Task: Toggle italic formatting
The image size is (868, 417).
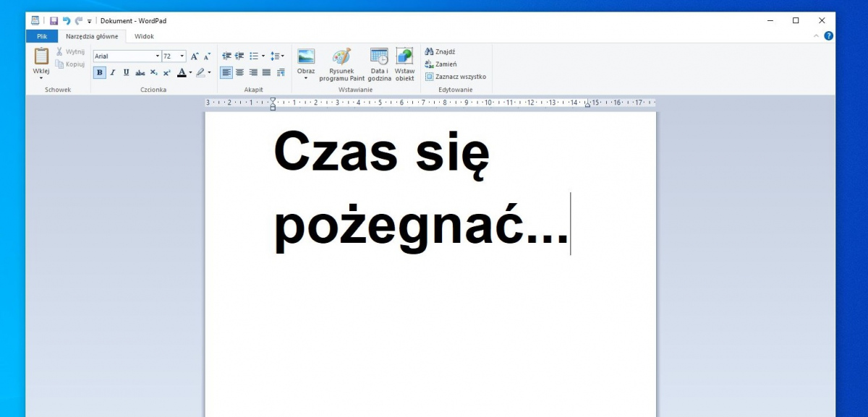Action: click(113, 72)
